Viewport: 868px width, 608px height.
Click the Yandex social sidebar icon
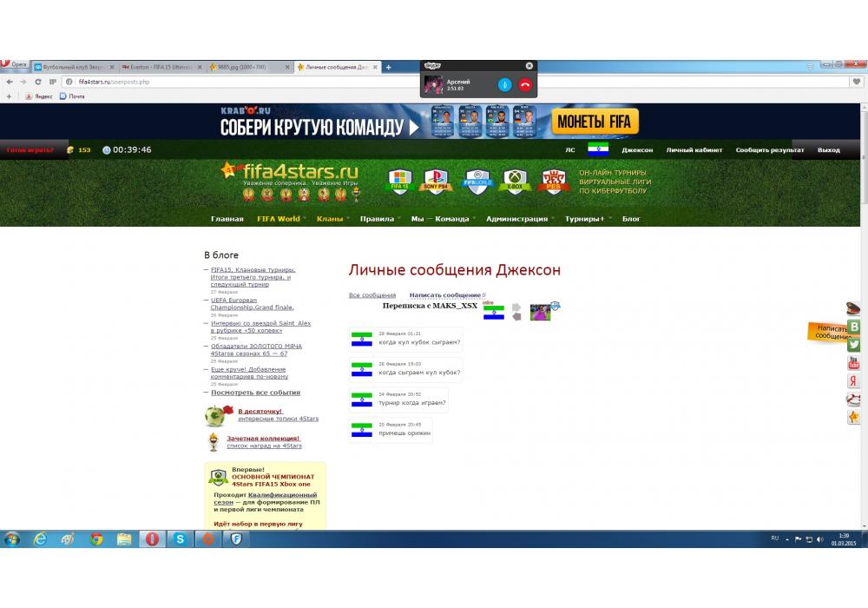point(853,380)
